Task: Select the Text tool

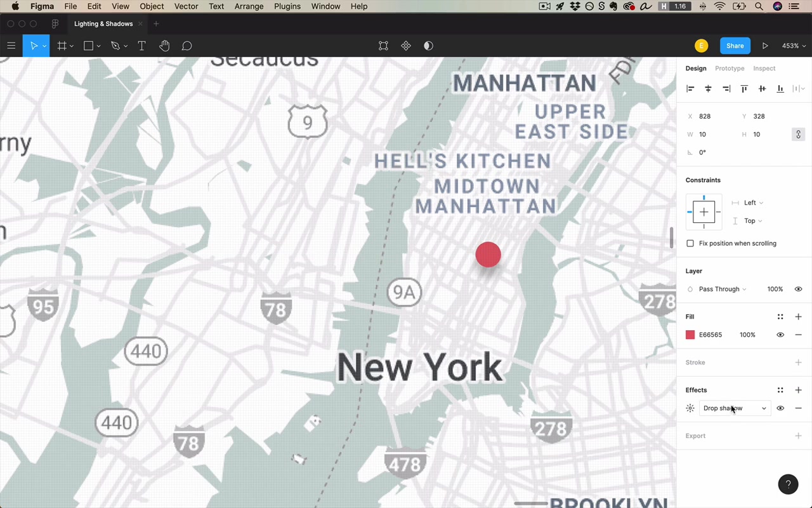Action: click(x=141, y=46)
